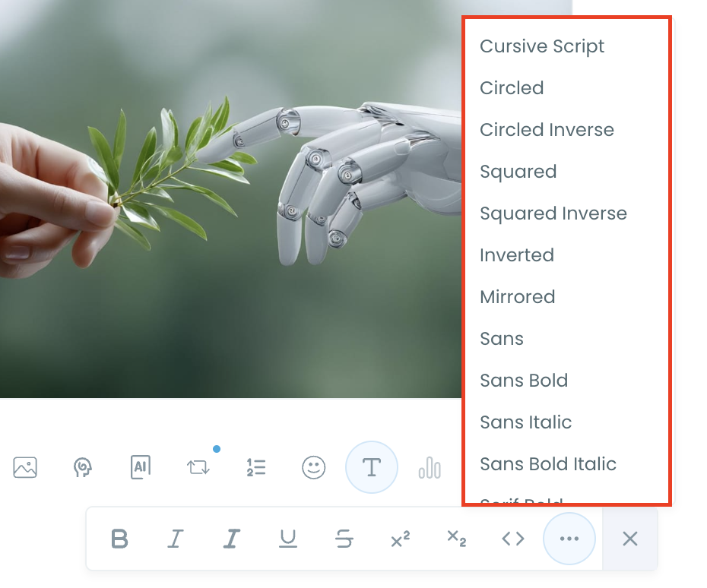
Task: Open the image upload tool
Action: 25,468
